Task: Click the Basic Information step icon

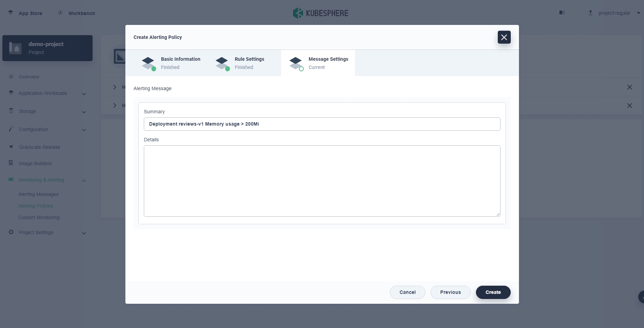Action: [x=148, y=63]
